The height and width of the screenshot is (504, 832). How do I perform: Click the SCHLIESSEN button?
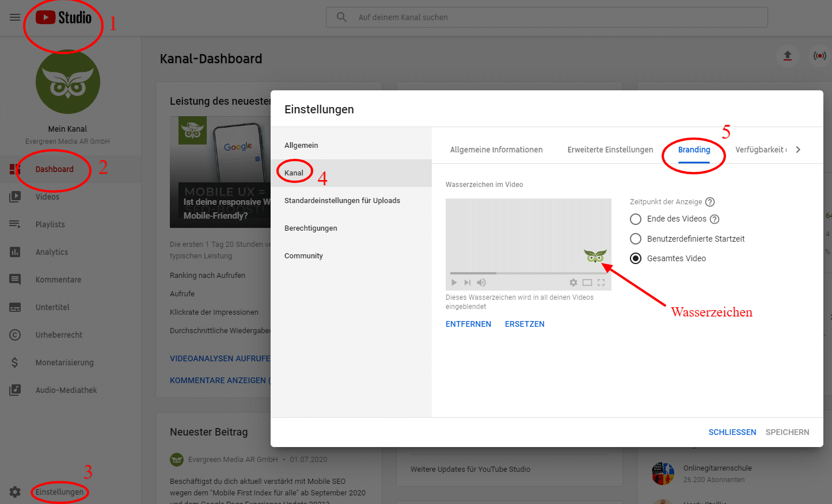(x=732, y=432)
